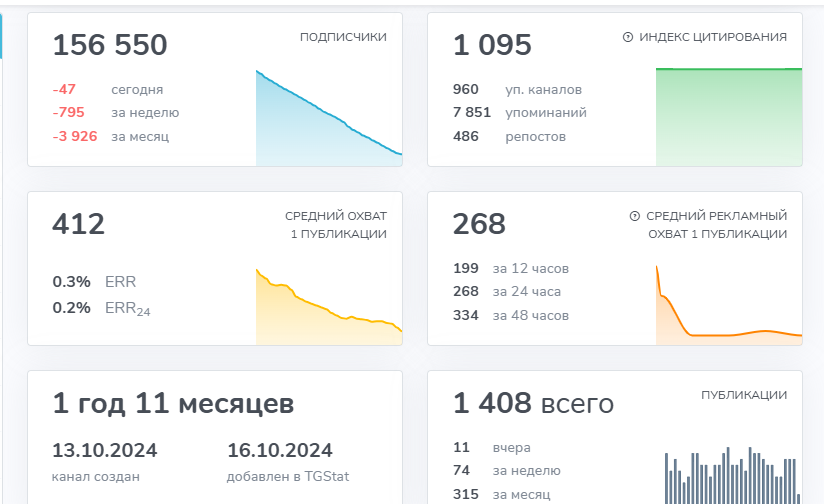
Task: Click the ИНДЕКС ЦИТИРОВАНИЯ label
Action: click(x=713, y=37)
